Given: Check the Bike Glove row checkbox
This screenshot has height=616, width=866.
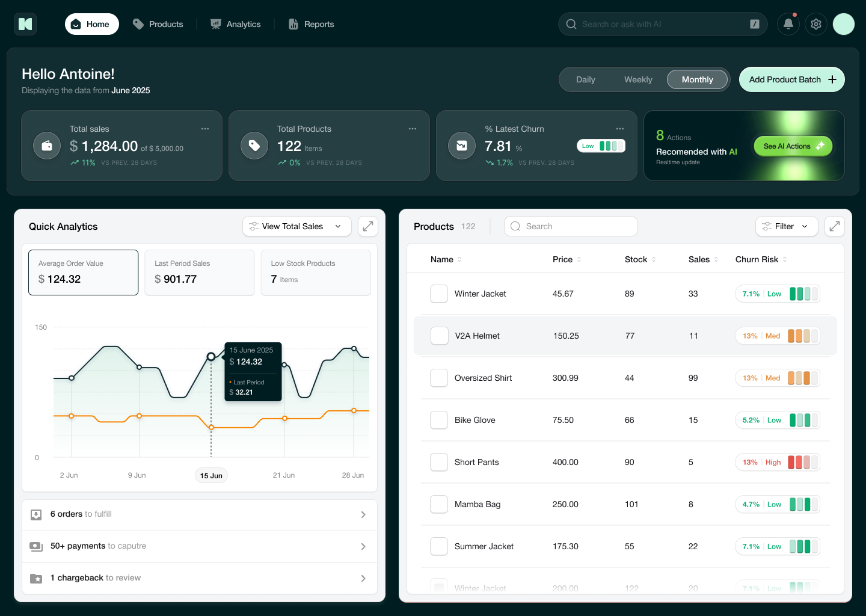Looking at the screenshot, I should 439,420.
